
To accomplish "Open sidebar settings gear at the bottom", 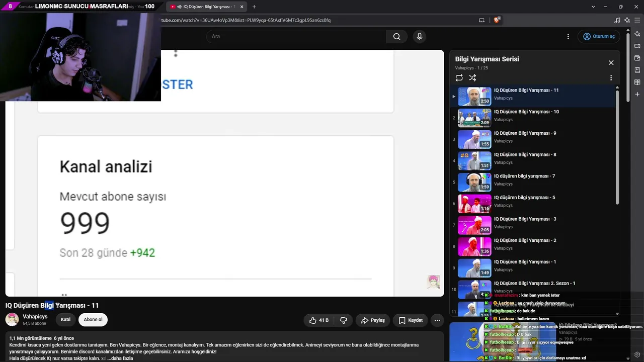I will click(637, 355).
